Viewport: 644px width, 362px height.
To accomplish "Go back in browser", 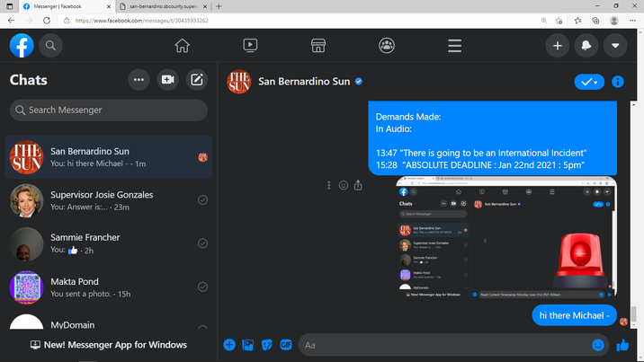I will pyautogui.click(x=11, y=21).
